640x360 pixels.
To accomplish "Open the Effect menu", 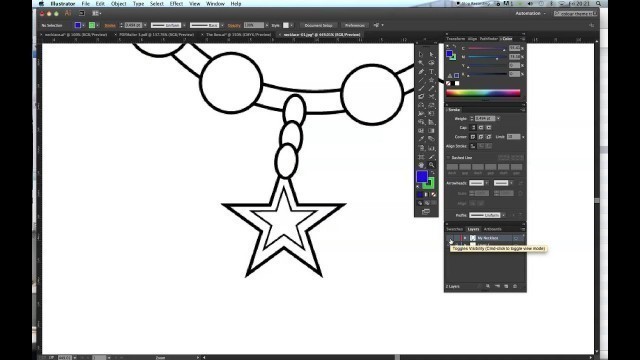I will (x=176, y=4).
